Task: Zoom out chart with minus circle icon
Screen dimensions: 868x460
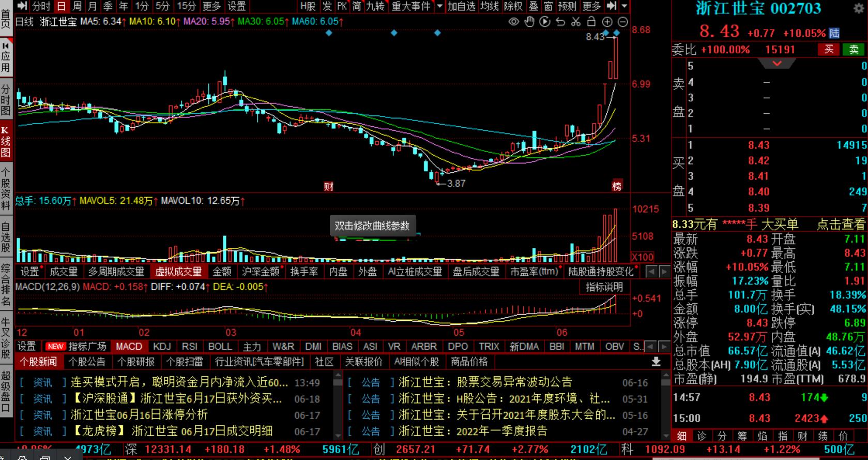Action: coord(623,22)
